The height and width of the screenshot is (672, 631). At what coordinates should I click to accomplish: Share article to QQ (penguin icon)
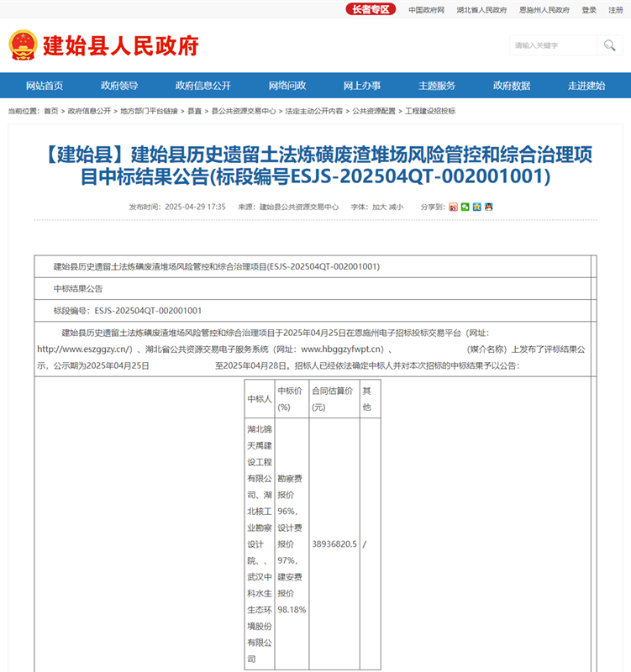point(489,207)
